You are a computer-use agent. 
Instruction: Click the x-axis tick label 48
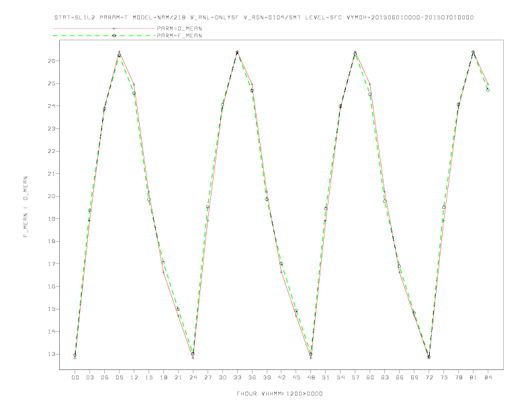coord(311,377)
